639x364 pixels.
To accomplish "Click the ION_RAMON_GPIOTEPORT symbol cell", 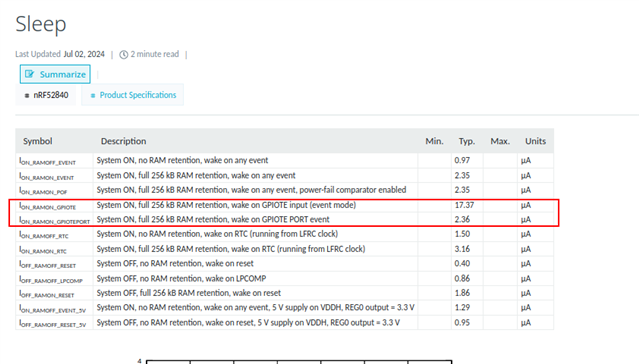I will coord(55,221).
